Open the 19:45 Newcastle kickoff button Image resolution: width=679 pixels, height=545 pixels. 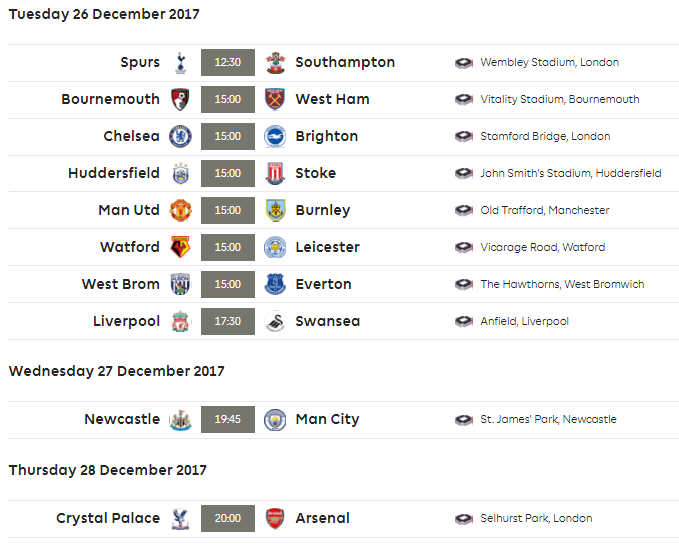[228, 419]
